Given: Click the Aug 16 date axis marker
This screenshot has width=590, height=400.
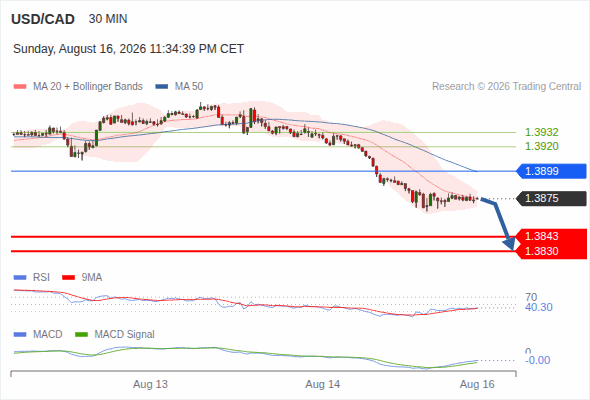Looking at the screenshot, I should (477, 385).
